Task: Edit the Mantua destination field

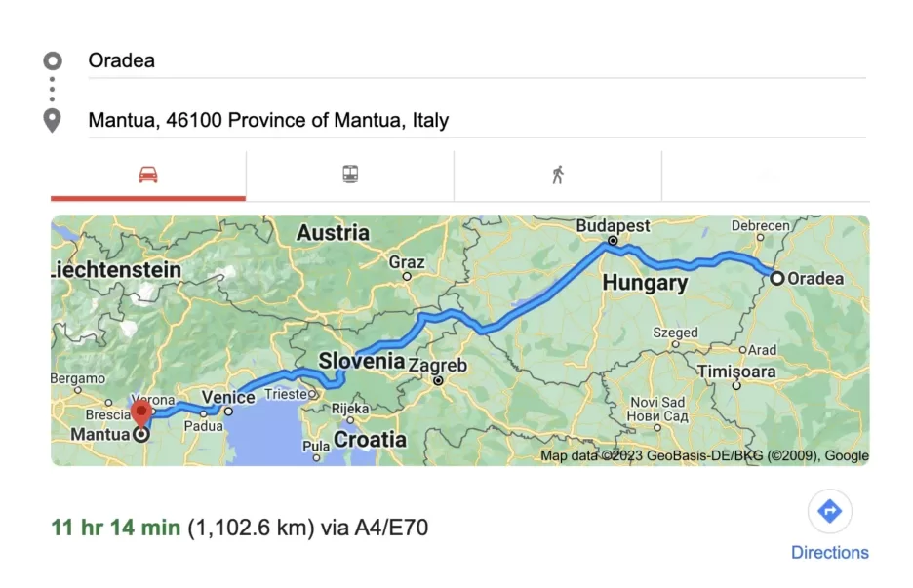Action: pyautogui.click(x=476, y=121)
